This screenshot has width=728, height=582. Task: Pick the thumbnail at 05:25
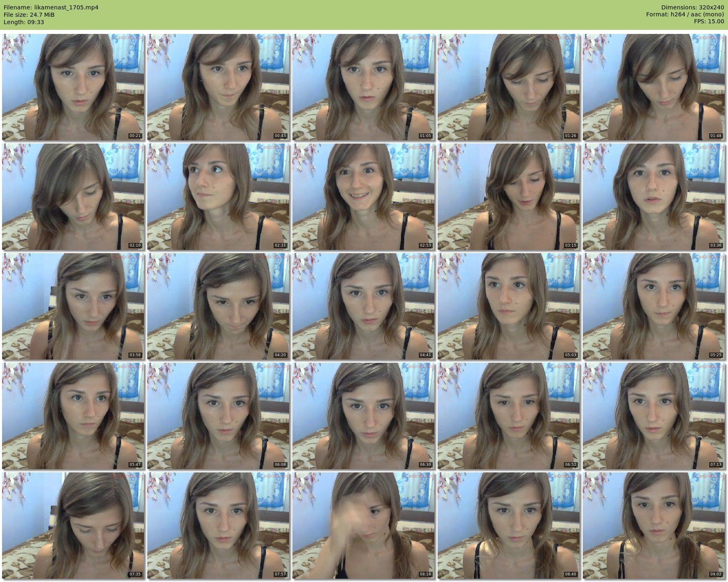tap(654, 306)
